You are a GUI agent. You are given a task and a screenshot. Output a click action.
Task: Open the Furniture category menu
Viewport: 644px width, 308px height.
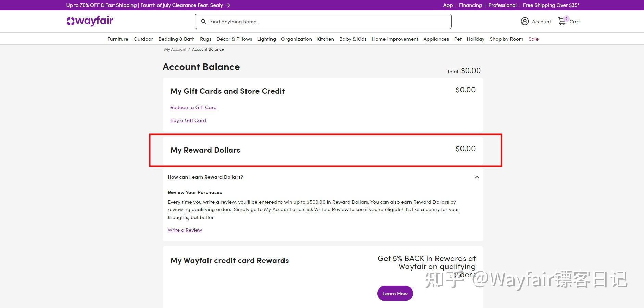pos(117,39)
